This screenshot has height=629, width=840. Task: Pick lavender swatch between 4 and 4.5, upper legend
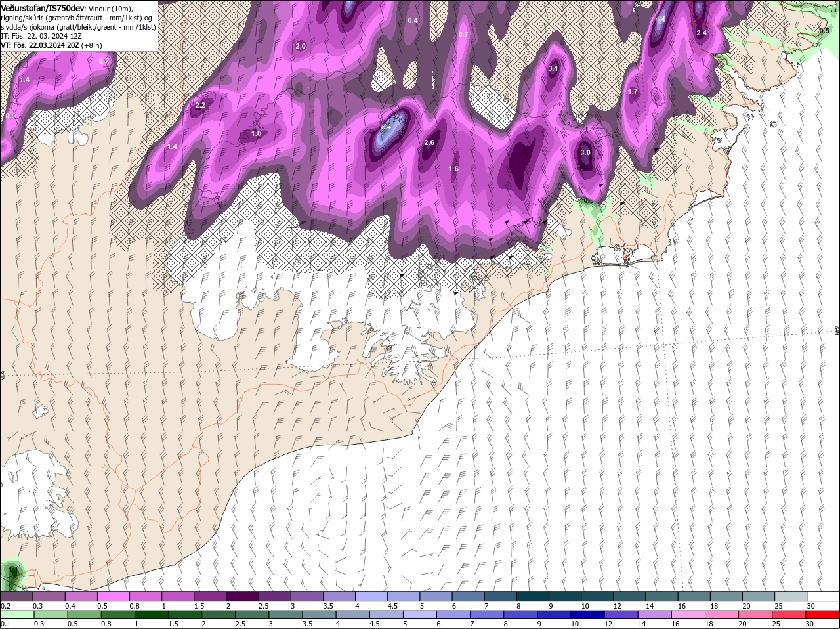click(371, 597)
